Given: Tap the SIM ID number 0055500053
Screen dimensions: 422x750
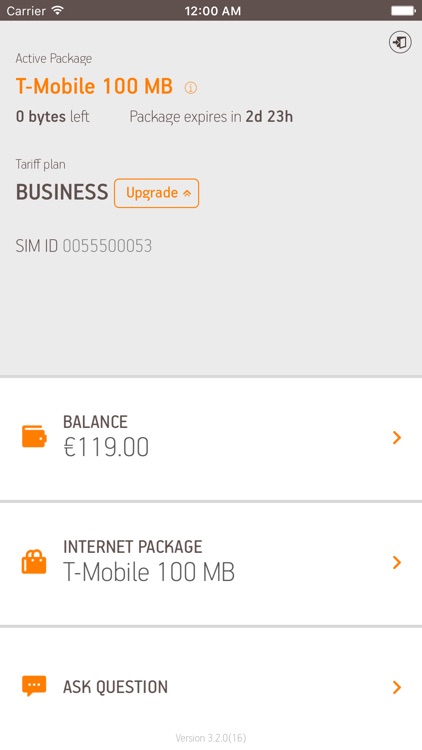Looking at the screenshot, I should pos(107,246).
